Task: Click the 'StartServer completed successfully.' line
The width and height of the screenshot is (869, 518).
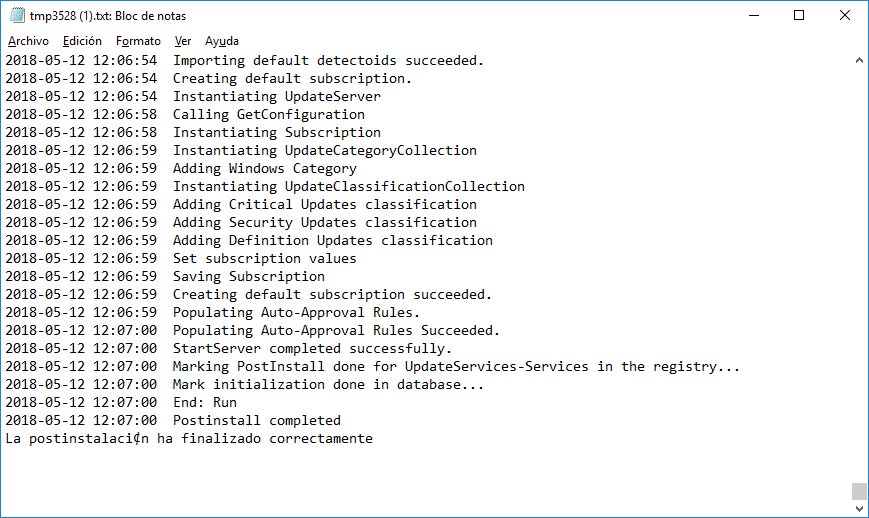Action: [x=312, y=348]
